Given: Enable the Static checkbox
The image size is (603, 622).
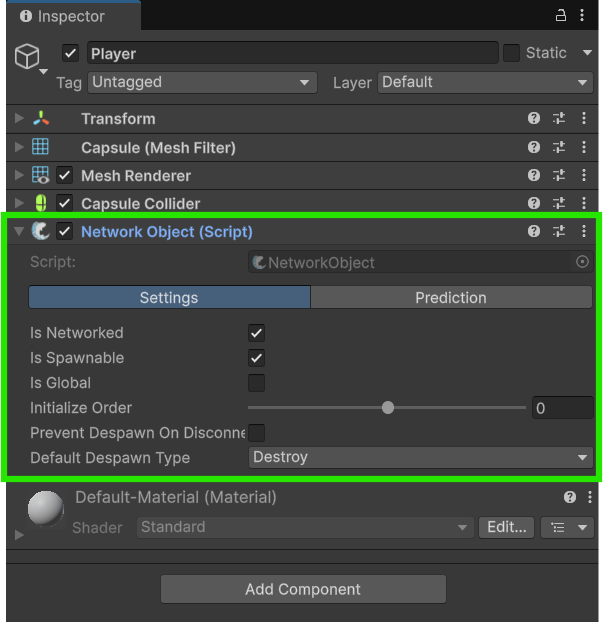Looking at the screenshot, I should 511,53.
